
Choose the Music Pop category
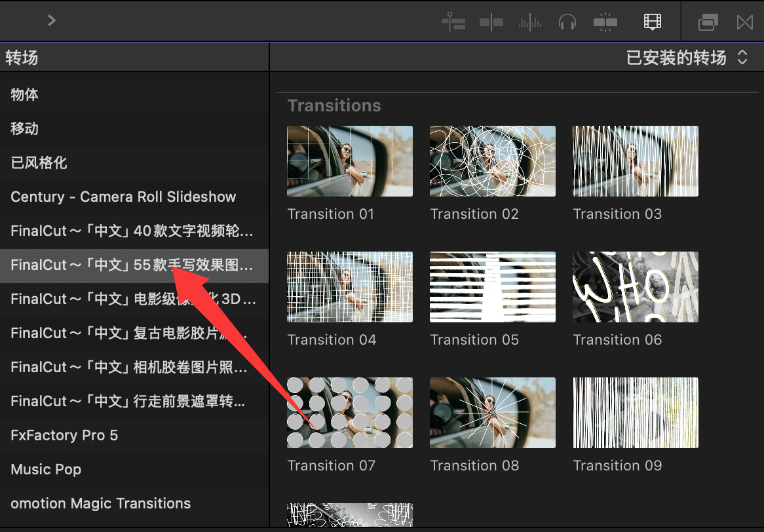46,469
